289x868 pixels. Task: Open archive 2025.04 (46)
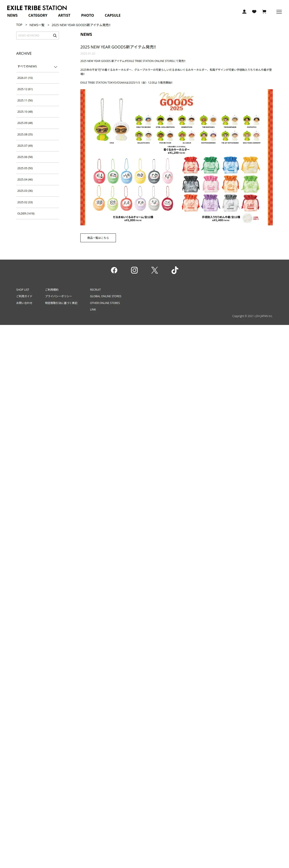pos(38,180)
